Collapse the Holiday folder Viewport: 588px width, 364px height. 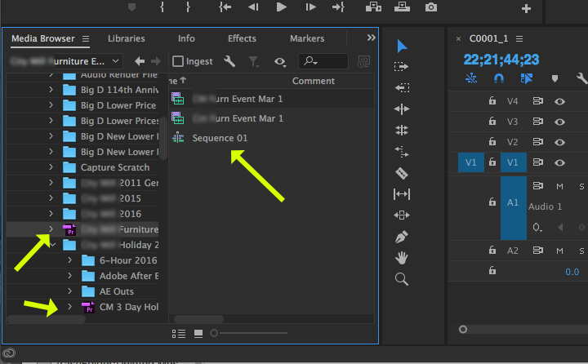coord(52,245)
